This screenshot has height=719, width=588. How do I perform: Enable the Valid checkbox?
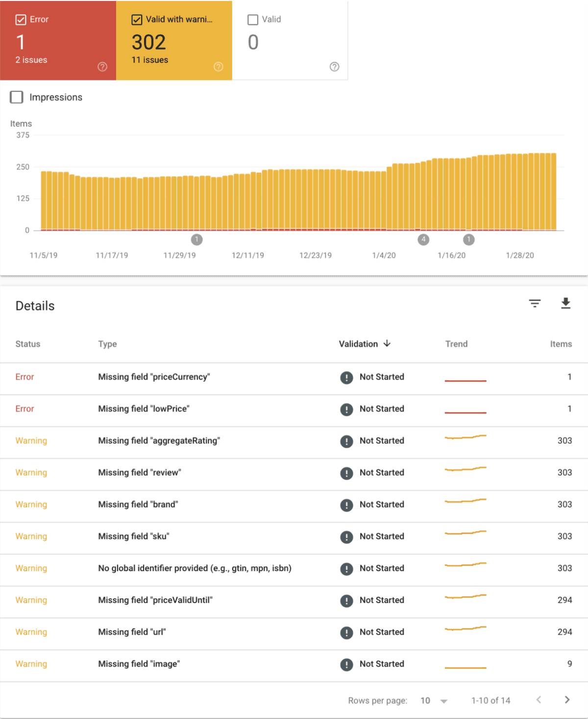[x=253, y=20]
